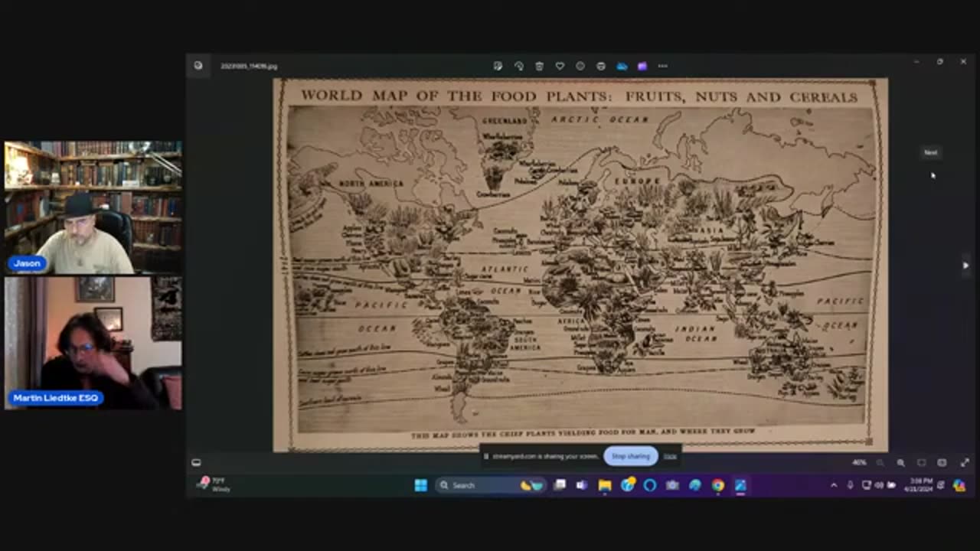This screenshot has height=551, width=980.
Task: Open the See more three-dots menu
Action: 663,66
